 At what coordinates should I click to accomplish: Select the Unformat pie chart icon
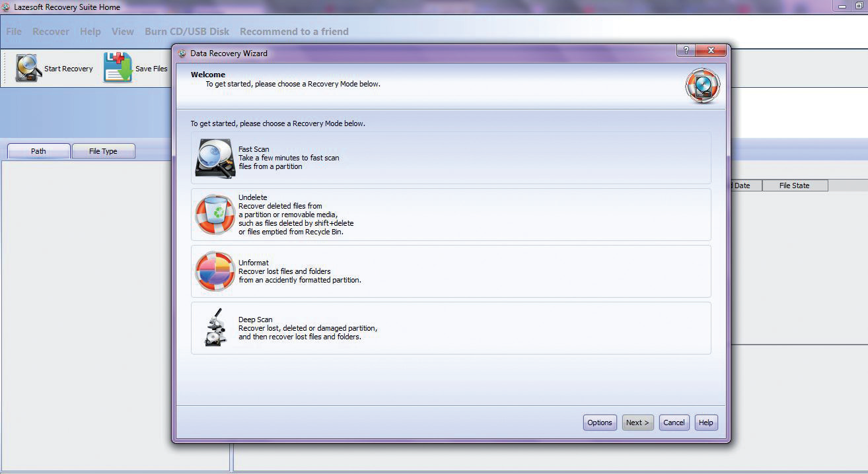[x=215, y=271]
